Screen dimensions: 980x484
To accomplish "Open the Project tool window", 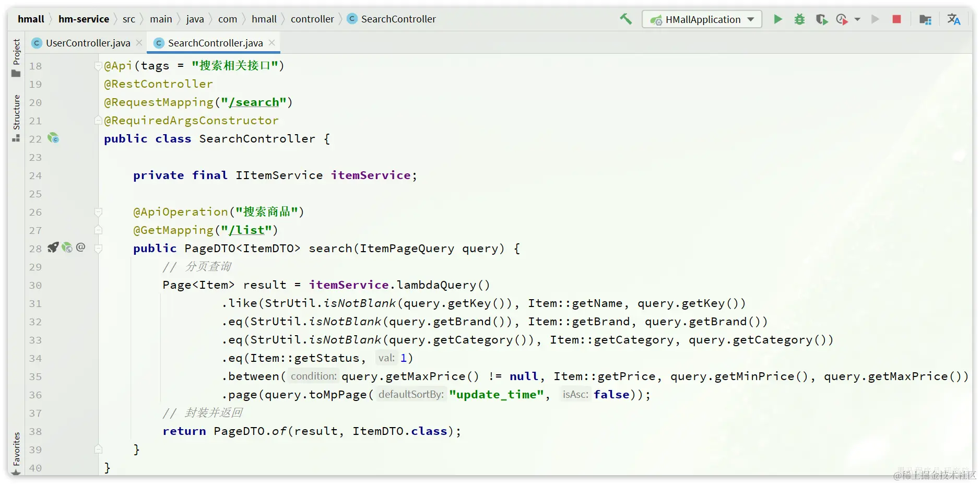I will [16, 57].
